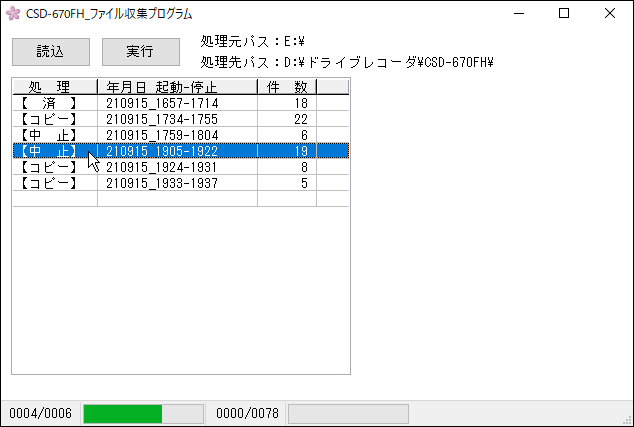Click the empty file progress bar
634x427 pixels.
(348, 414)
